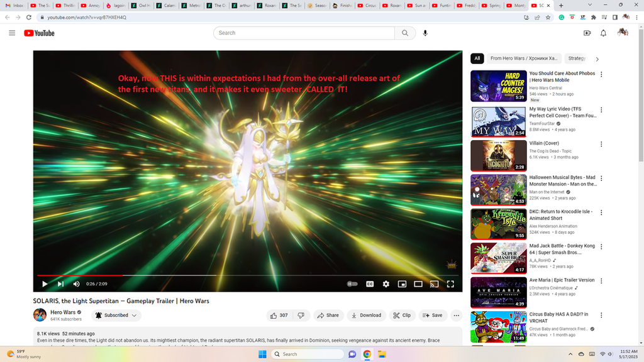Open File Explorer from the taskbar
Viewport: 644px width, 362px height.
click(x=382, y=354)
